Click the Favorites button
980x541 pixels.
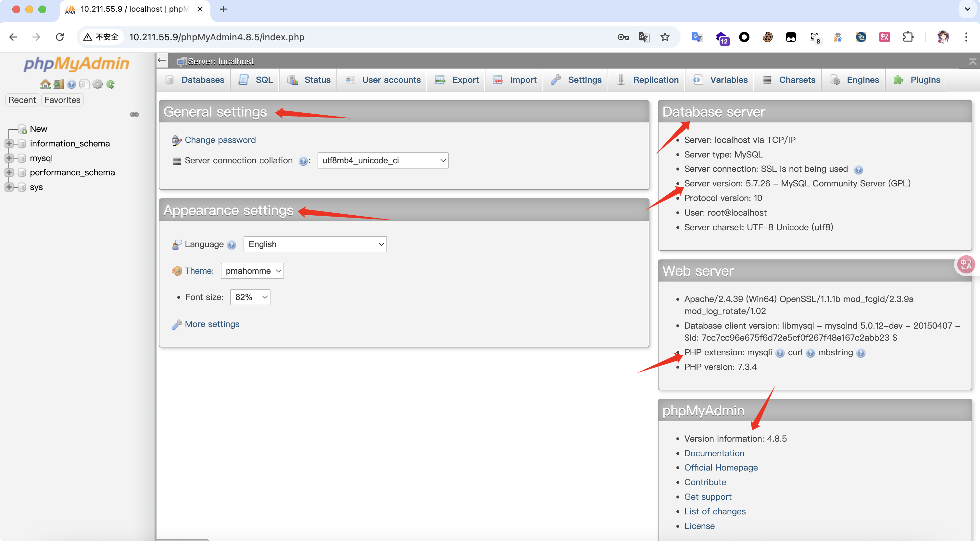[x=62, y=100]
